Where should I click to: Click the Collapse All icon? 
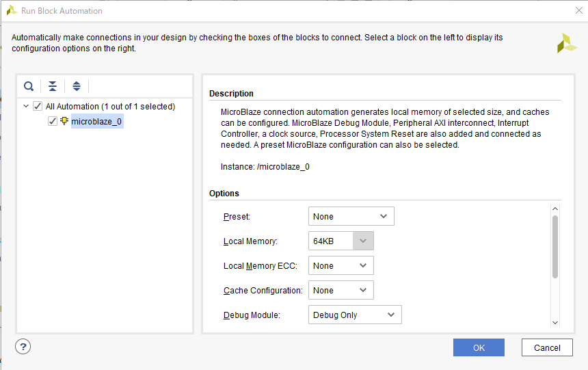[53, 86]
